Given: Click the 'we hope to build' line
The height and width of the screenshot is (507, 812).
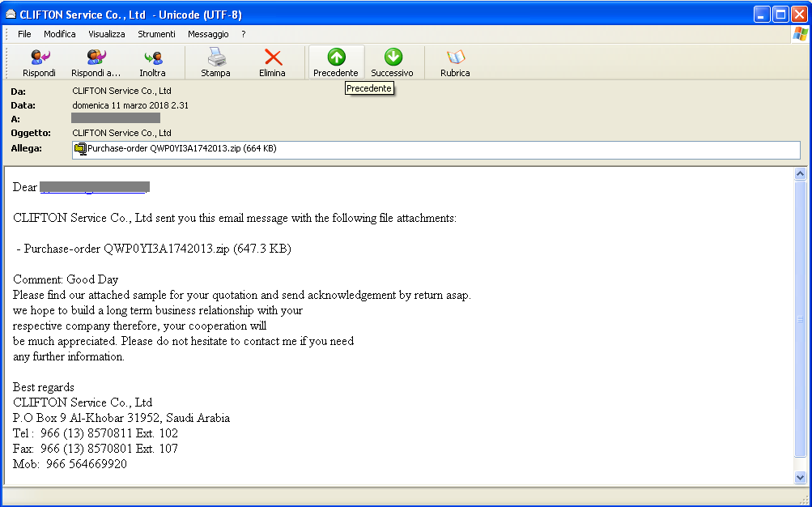Looking at the screenshot, I should [x=158, y=311].
